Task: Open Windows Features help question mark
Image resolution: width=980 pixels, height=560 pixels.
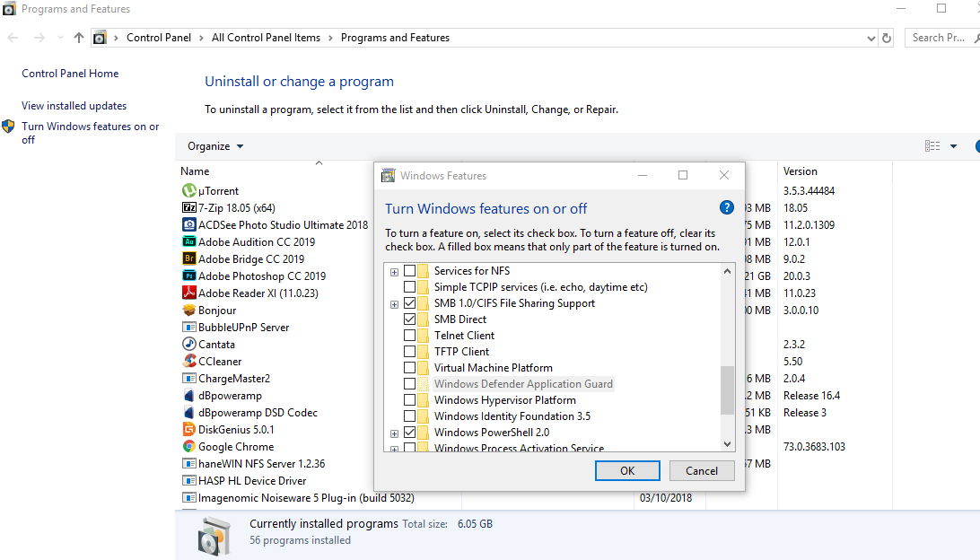Action: coord(726,207)
